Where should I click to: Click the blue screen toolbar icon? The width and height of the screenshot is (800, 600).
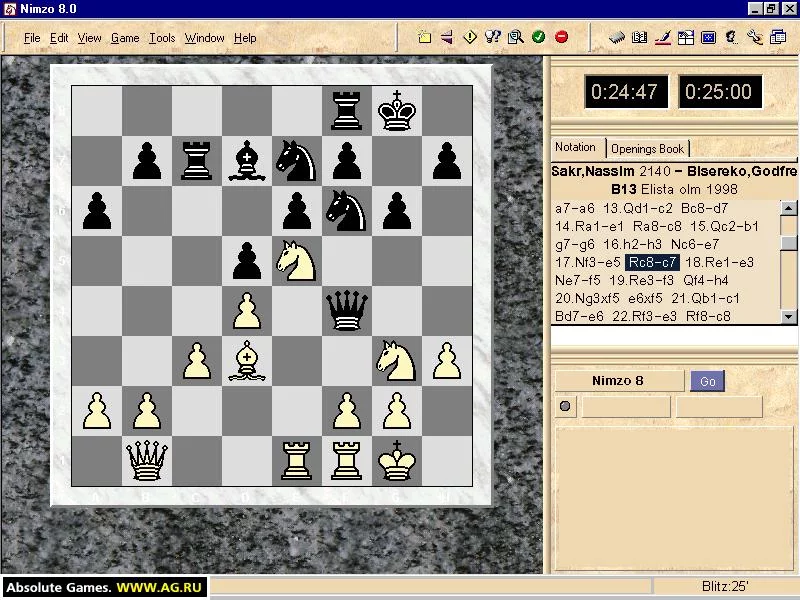pos(709,37)
